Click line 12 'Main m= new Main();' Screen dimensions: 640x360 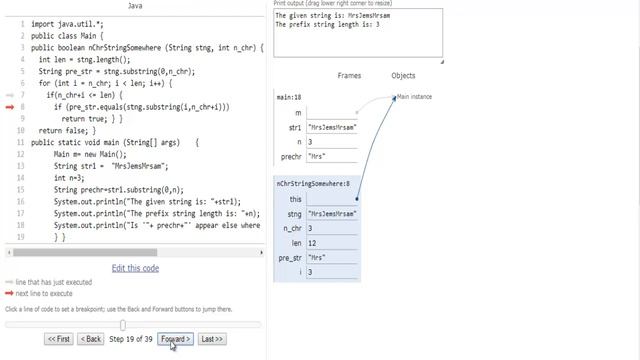[x=90, y=154]
